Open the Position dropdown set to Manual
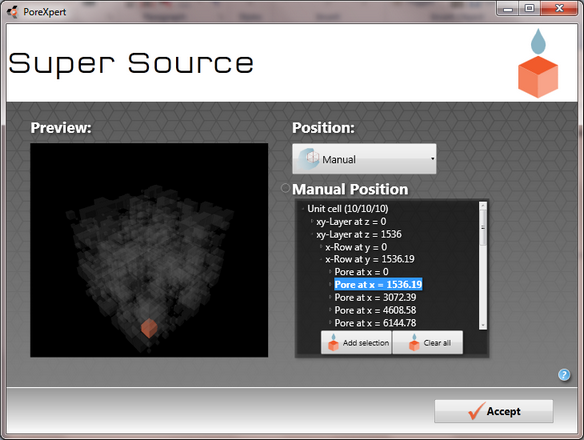The image size is (584, 440). (364, 159)
